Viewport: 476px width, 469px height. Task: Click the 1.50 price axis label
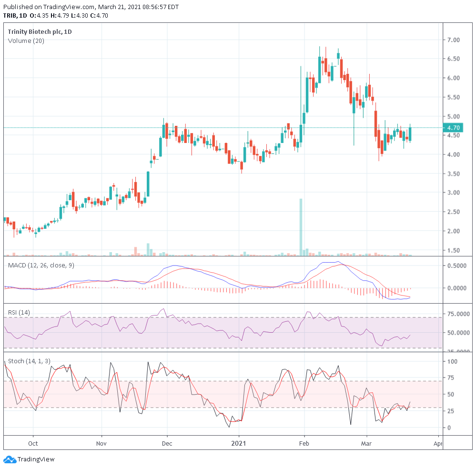pos(453,250)
